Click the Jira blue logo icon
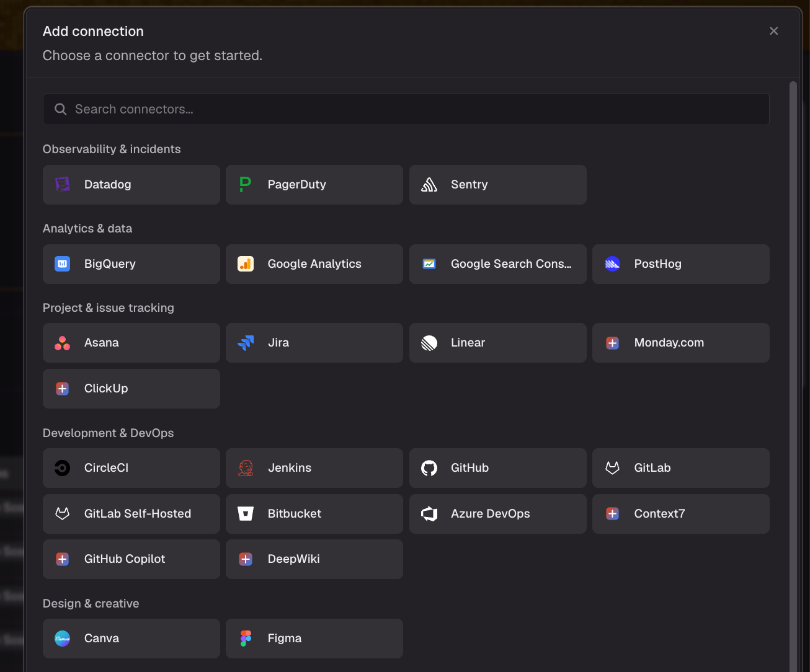Screen dimensions: 810x672 pos(246,343)
